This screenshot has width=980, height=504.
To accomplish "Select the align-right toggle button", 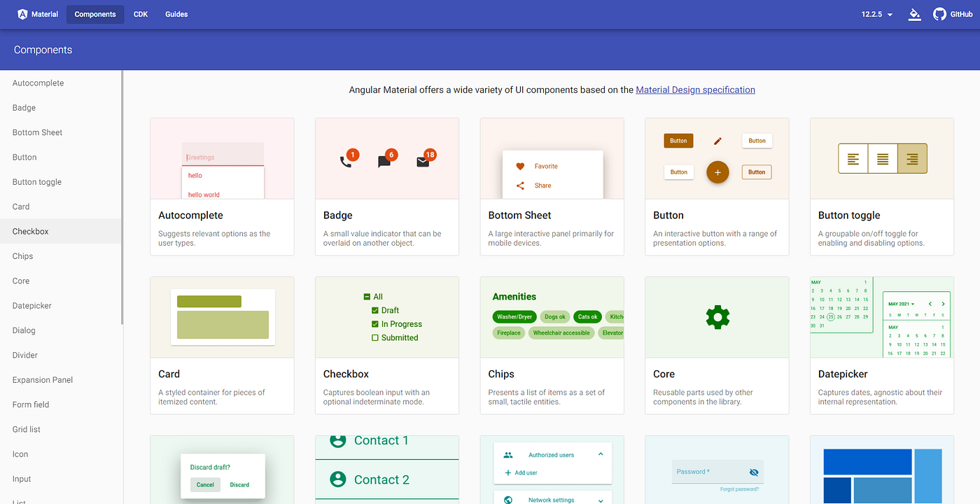I will click(912, 159).
